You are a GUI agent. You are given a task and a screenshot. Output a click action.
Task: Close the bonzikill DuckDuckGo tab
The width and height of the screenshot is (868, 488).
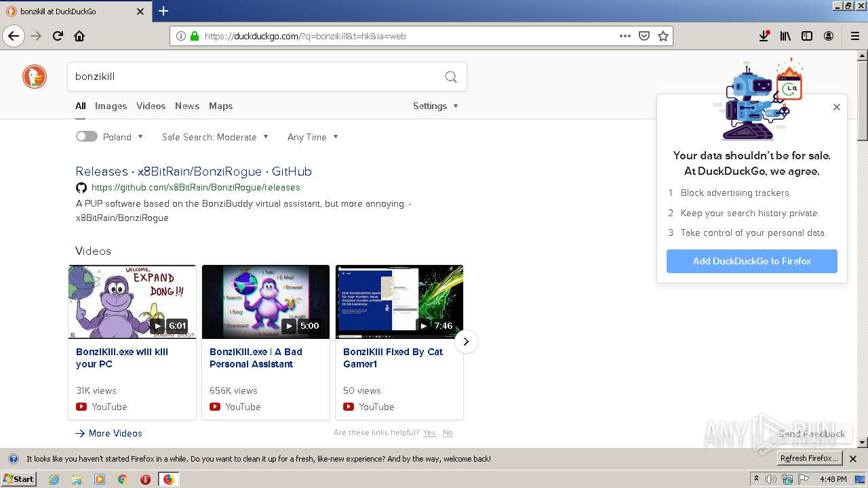click(140, 11)
